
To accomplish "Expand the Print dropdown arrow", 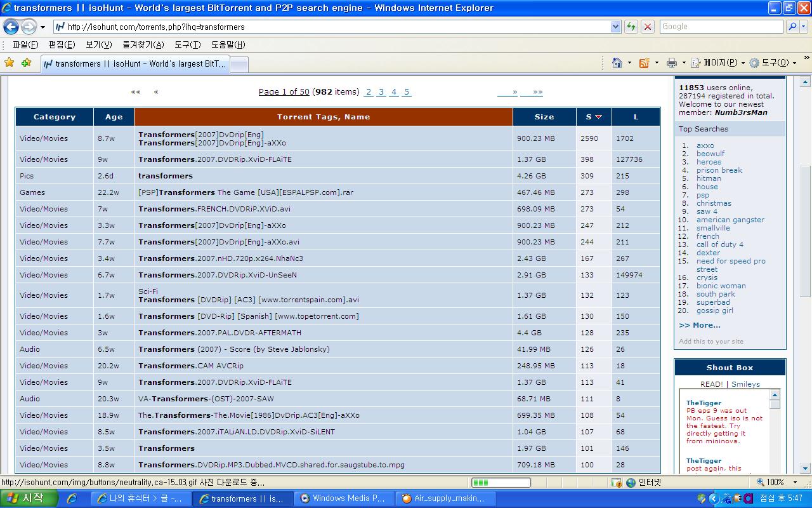I will (x=683, y=63).
